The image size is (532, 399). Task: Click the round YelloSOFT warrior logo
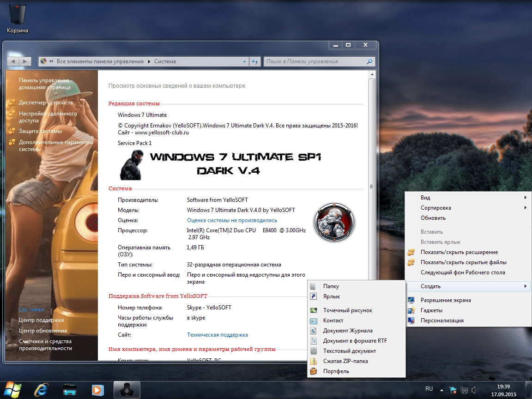[x=334, y=222]
